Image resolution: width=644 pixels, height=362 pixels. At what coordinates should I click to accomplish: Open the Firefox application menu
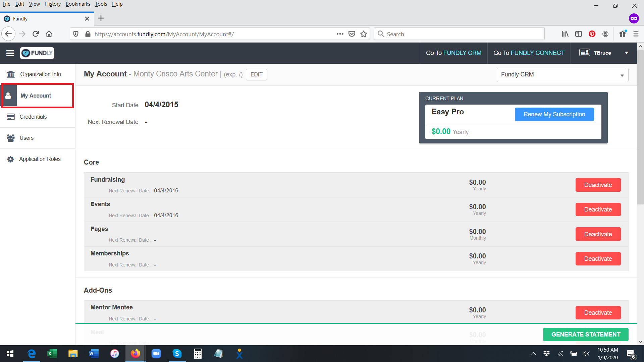636,34
